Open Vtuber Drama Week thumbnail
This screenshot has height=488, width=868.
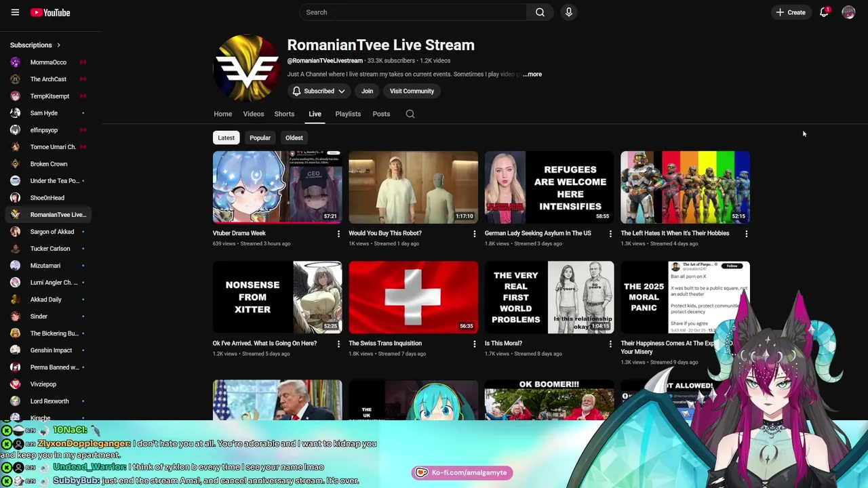(277, 187)
